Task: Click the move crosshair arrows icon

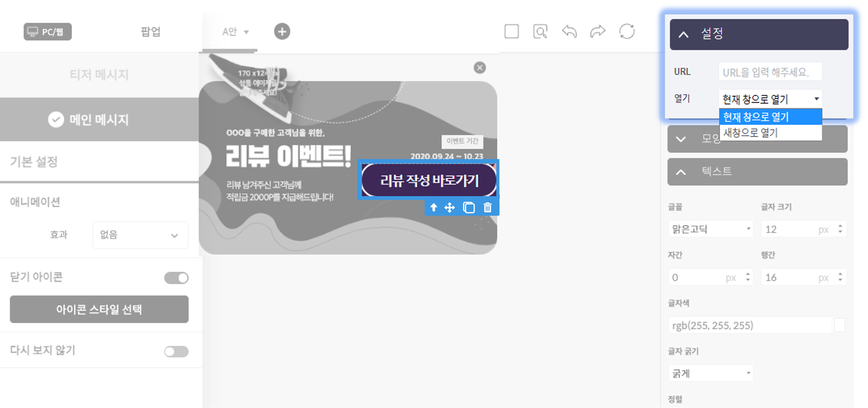Action: [449, 208]
